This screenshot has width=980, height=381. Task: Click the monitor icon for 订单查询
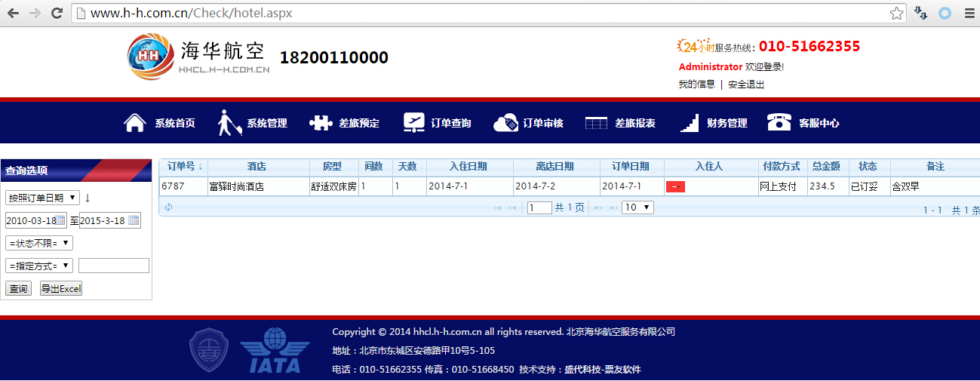413,123
